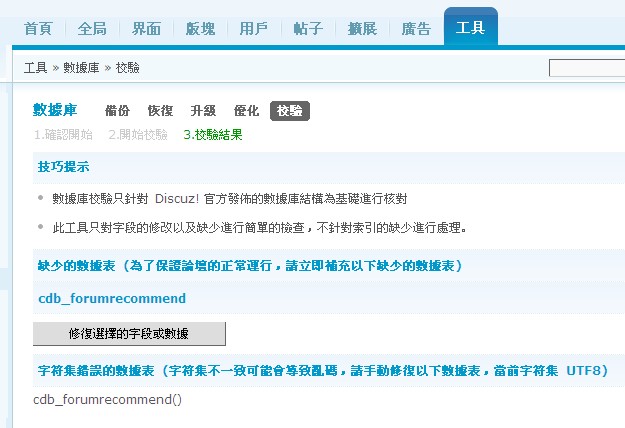This screenshot has width=625, height=428.
Task: Switch to the 擴展 tab
Action: [362, 29]
